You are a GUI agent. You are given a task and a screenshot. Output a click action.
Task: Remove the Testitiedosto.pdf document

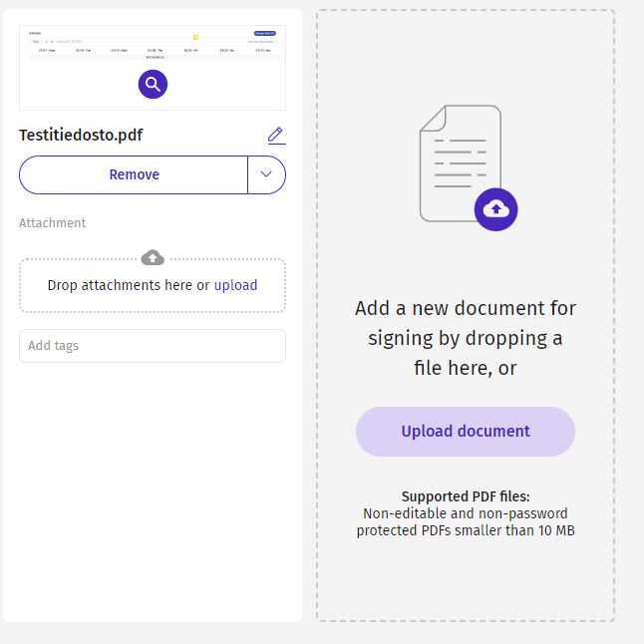point(134,174)
